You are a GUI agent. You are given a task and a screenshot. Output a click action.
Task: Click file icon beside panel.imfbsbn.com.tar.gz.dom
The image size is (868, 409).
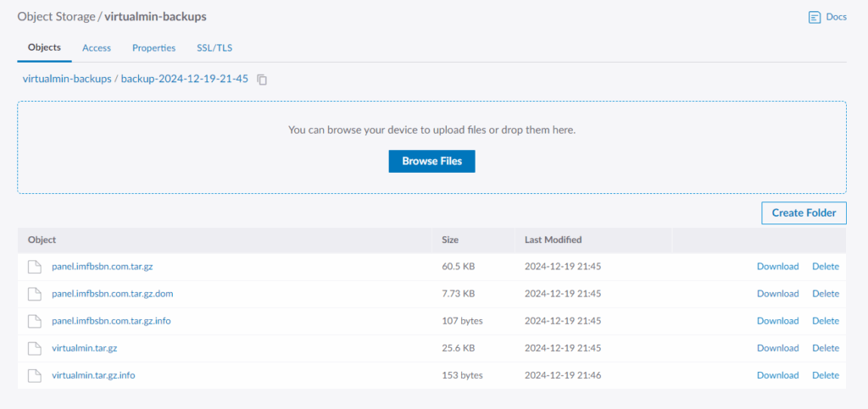(34, 294)
